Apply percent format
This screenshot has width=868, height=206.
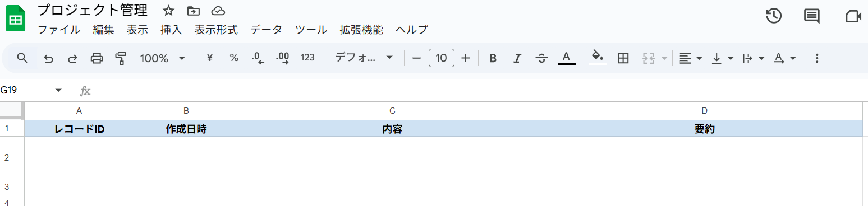(234, 58)
